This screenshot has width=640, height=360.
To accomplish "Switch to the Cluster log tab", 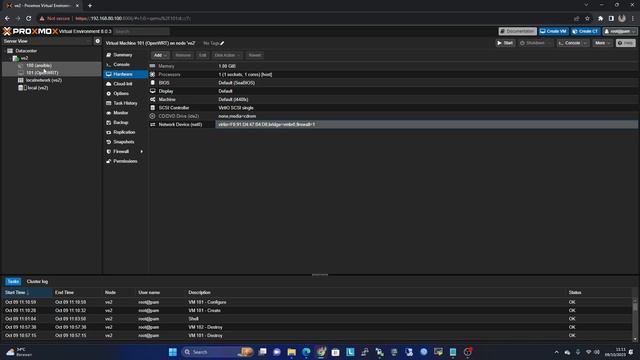I will click(x=37, y=282).
